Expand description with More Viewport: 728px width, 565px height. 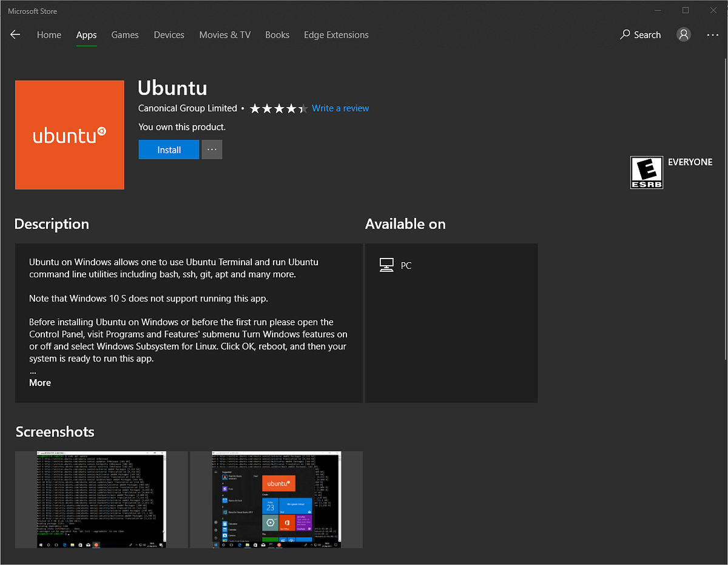(40, 382)
